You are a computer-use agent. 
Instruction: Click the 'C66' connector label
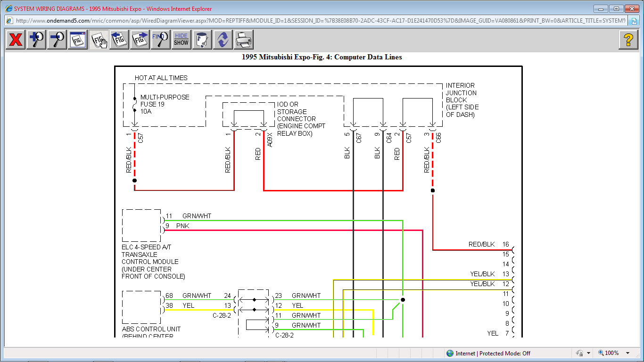click(438, 138)
